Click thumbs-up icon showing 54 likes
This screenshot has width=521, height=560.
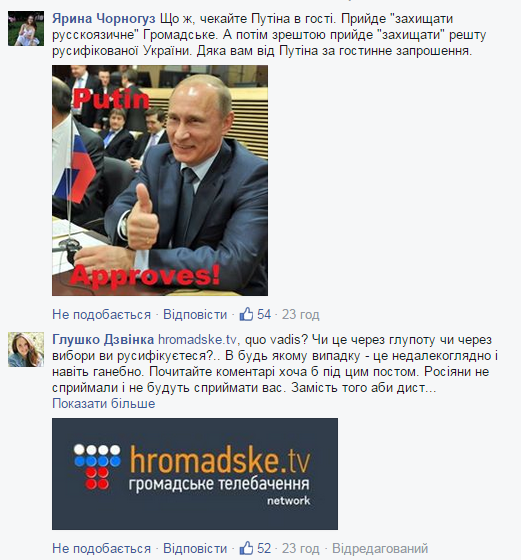[x=246, y=314]
